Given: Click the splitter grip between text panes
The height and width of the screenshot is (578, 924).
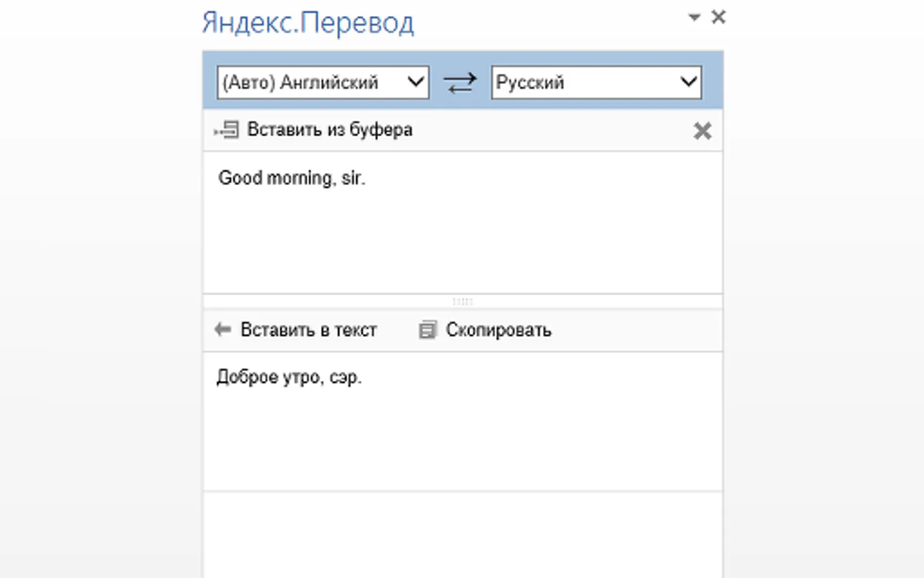Looking at the screenshot, I should click(x=463, y=302).
